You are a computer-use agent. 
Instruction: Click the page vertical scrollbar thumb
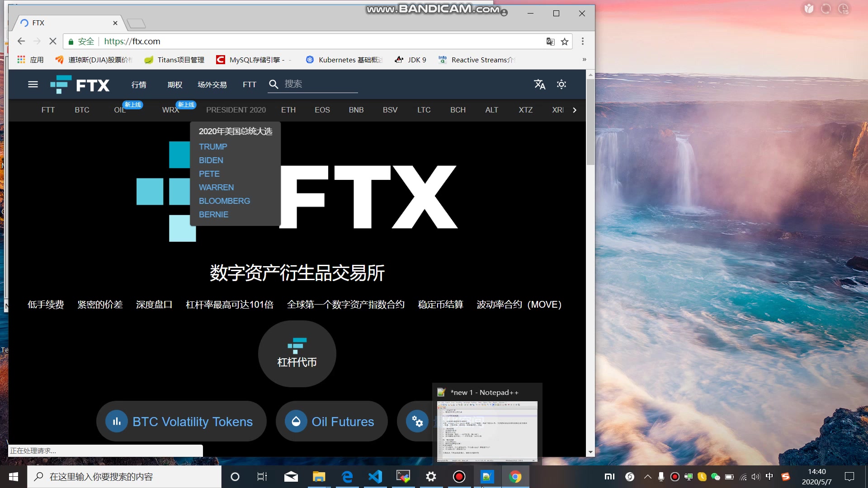[590, 122]
